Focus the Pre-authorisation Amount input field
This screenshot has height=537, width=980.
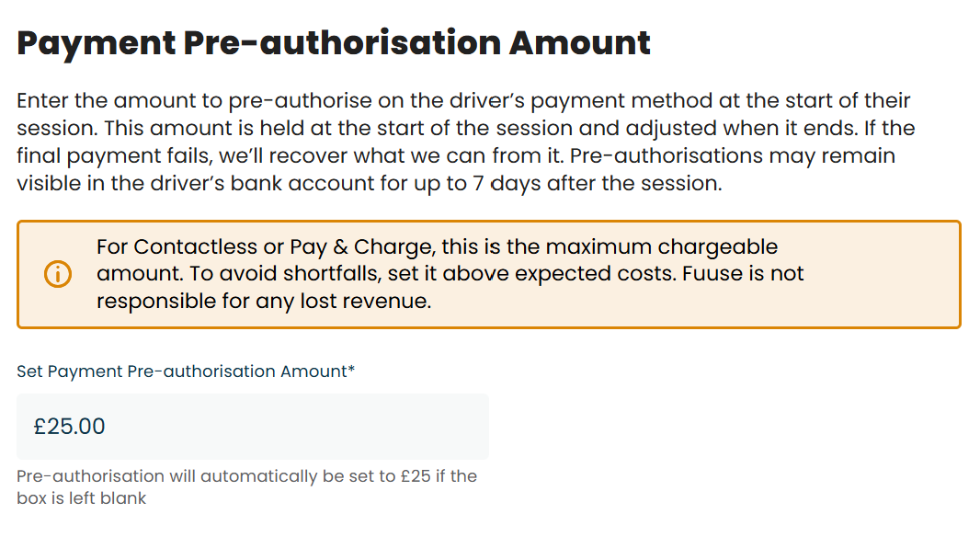tap(252, 427)
